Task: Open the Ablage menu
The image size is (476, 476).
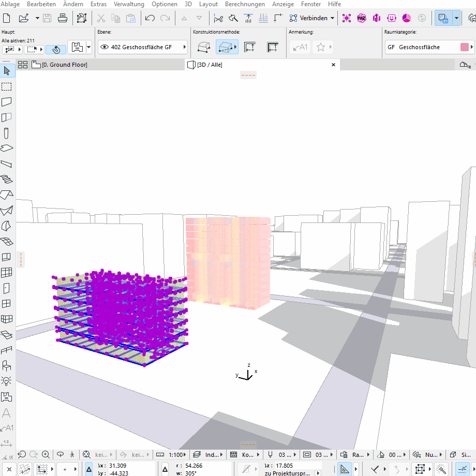Action: coord(10,4)
